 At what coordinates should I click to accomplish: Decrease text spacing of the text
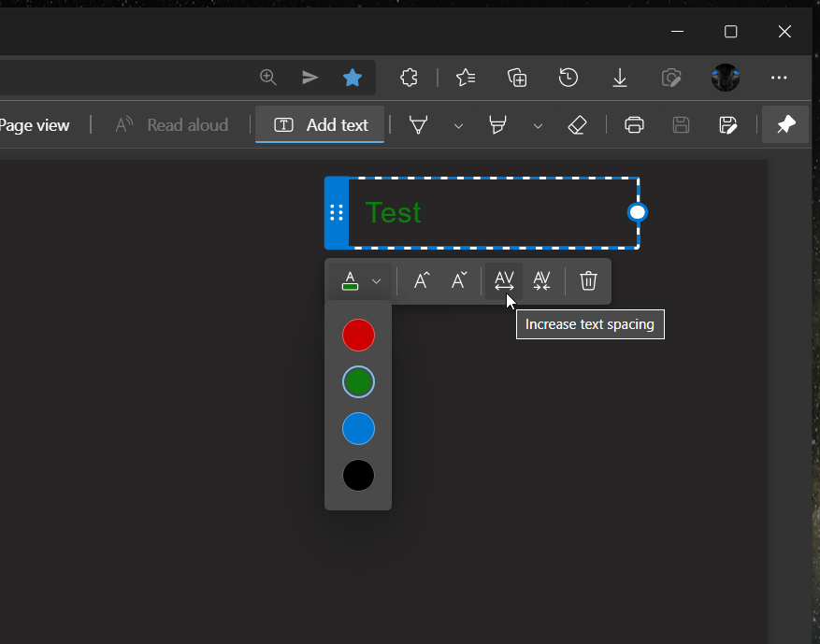(x=542, y=280)
